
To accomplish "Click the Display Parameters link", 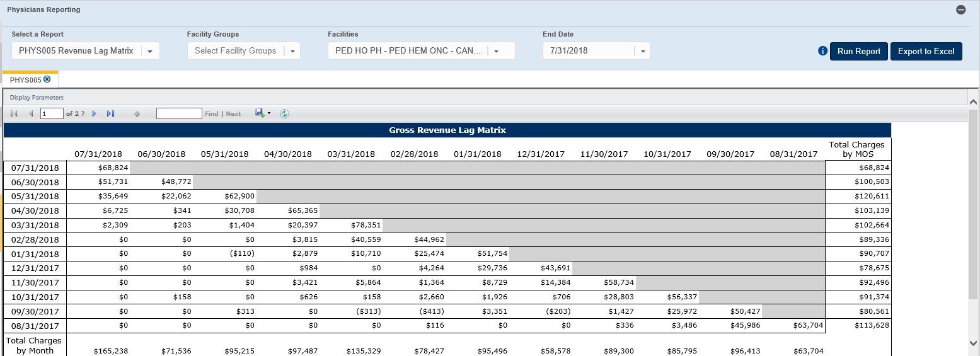I will click(37, 98).
